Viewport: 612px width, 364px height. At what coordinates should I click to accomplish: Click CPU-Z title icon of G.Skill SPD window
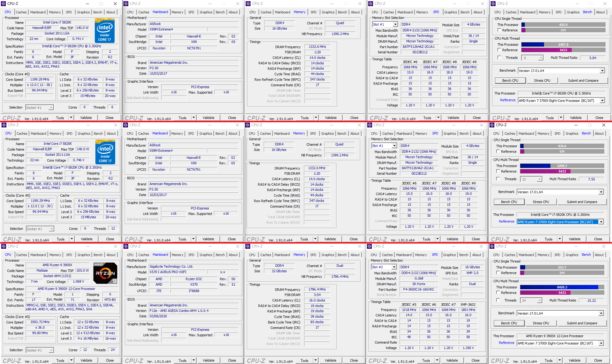369,246
